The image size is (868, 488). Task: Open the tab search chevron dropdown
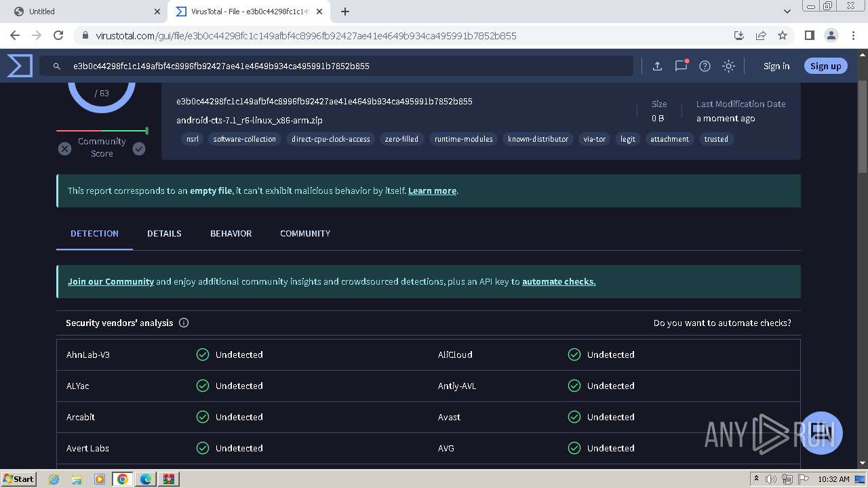(787, 12)
